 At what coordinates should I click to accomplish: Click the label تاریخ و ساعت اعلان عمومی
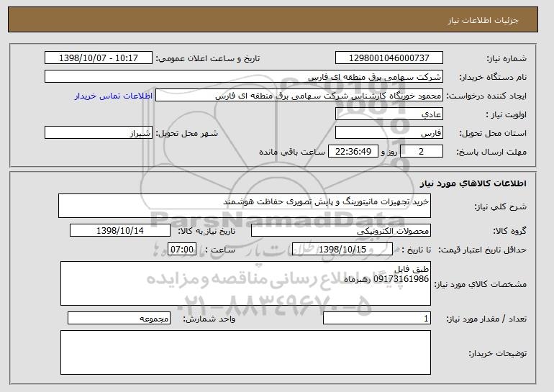(208, 58)
